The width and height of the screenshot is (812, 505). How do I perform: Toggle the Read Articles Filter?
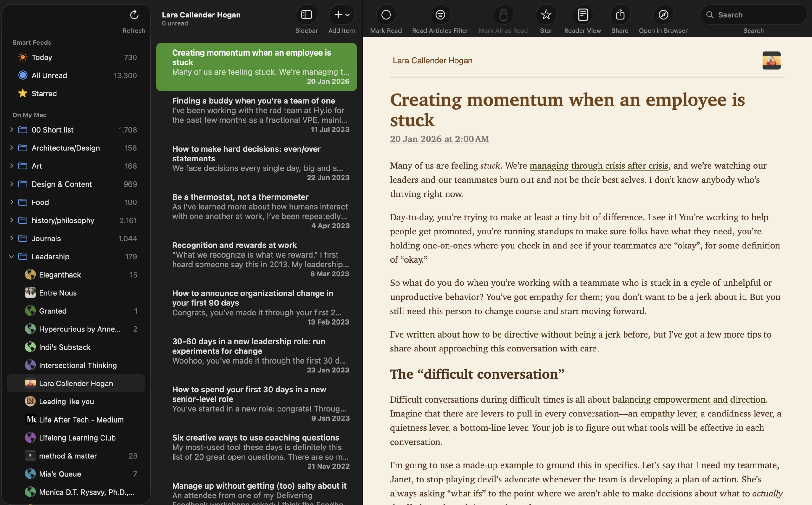tap(440, 15)
